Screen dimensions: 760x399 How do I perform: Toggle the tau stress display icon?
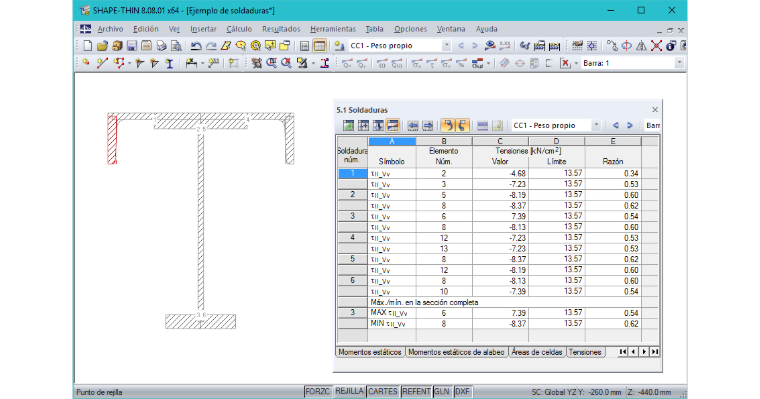tap(431, 63)
